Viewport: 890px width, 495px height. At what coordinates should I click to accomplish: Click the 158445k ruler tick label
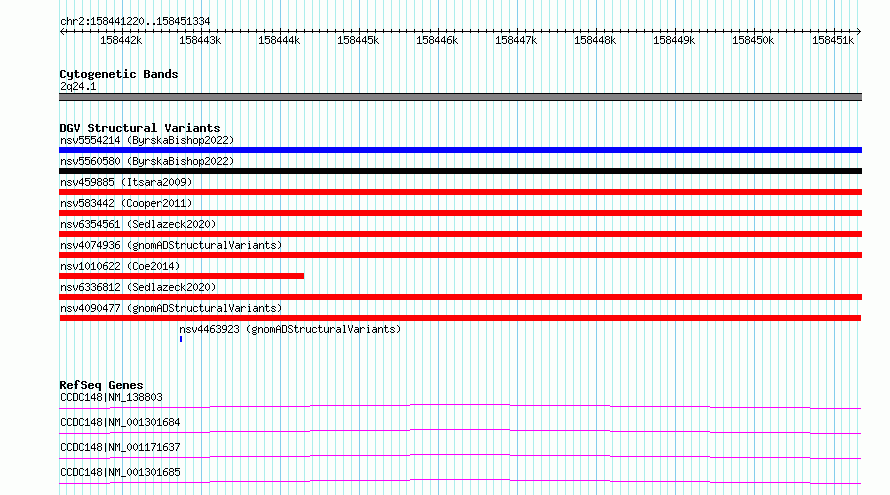click(358, 40)
